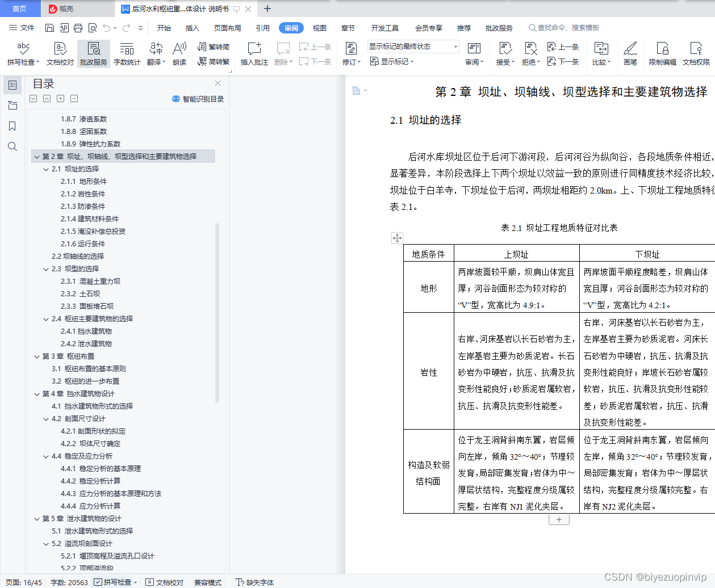Collapse the 2.4 枢纽主要建筑物的选择 node
Screen dimensions: 715x588
pyautogui.click(x=46, y=319)
